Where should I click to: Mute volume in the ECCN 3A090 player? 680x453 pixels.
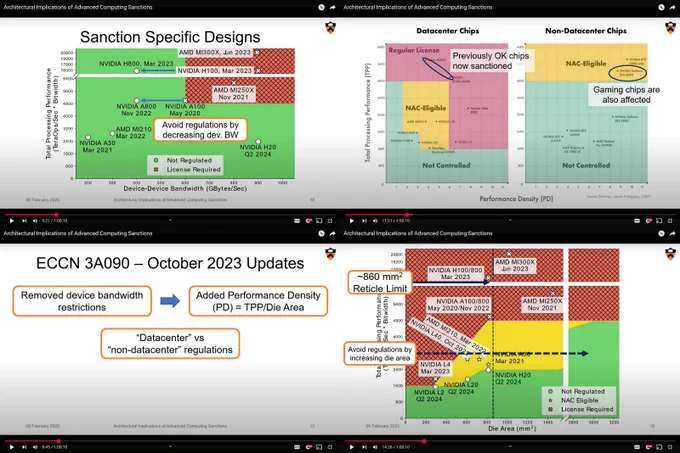pos(35,447)
